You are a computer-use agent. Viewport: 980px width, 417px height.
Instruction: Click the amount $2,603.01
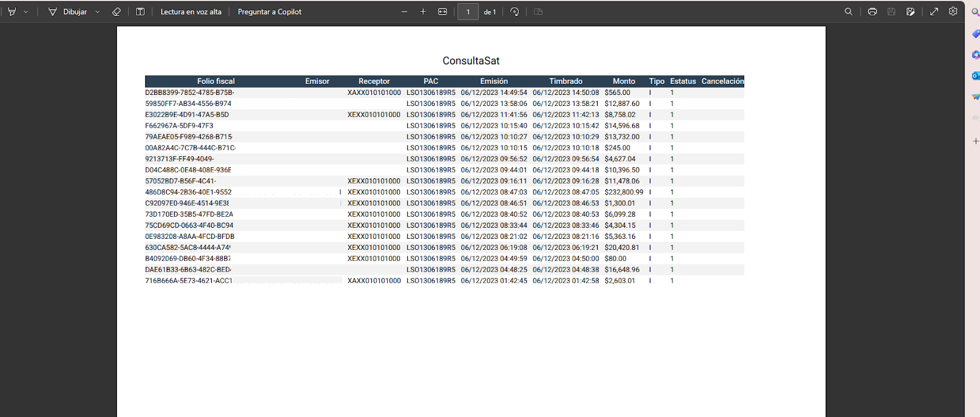click(620, 280)
